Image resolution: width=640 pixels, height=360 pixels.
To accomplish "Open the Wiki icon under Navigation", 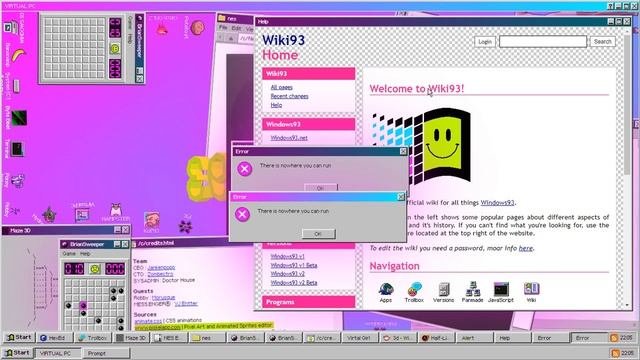I will click(531, 292).
